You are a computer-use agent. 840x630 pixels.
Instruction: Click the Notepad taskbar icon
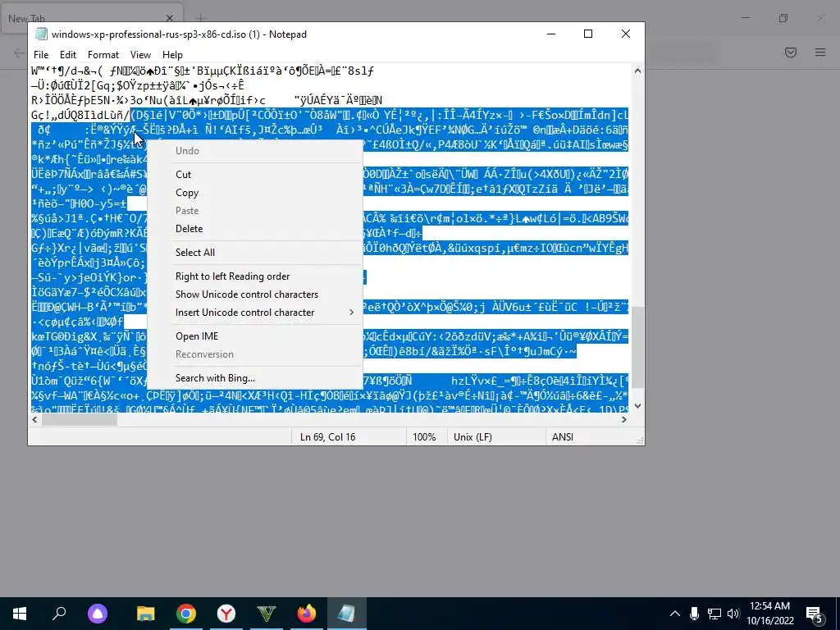point(347,614)
